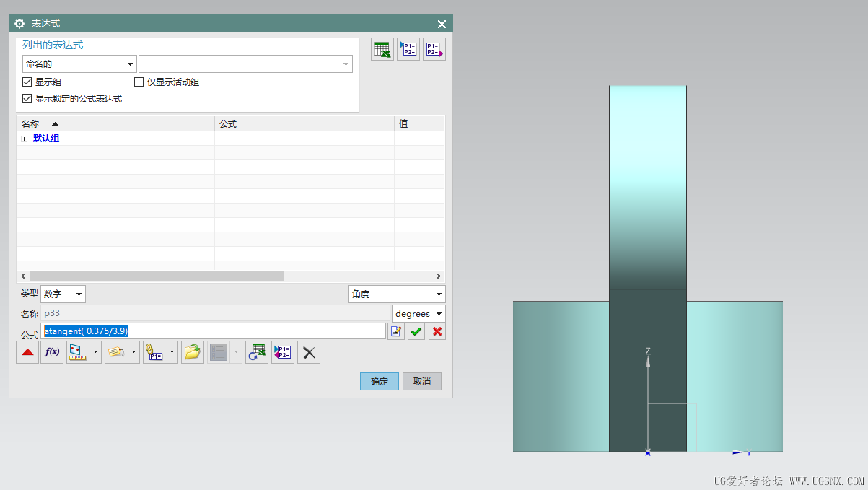Click the refresh values from spreadsheet icon
This screenshot has height=490, width=868.
pos(257,352)
